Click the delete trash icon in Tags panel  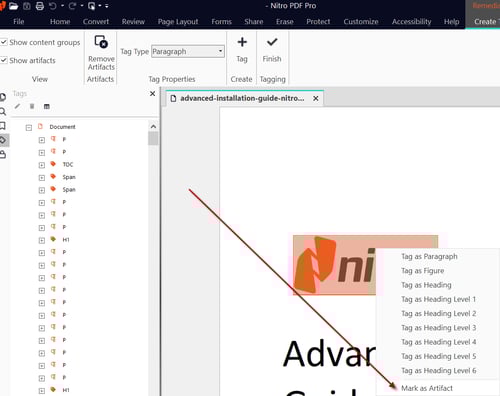pyautogui.click(x=32, y=106)
